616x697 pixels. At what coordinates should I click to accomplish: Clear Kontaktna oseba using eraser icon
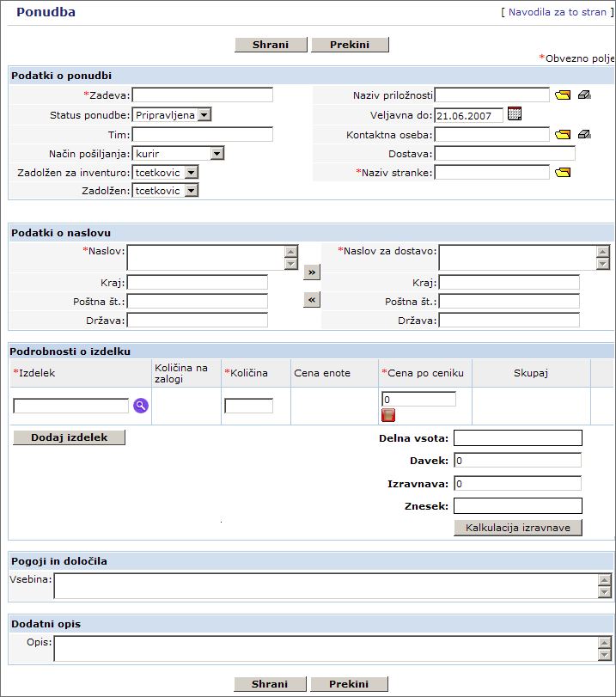tap(585, 134)
